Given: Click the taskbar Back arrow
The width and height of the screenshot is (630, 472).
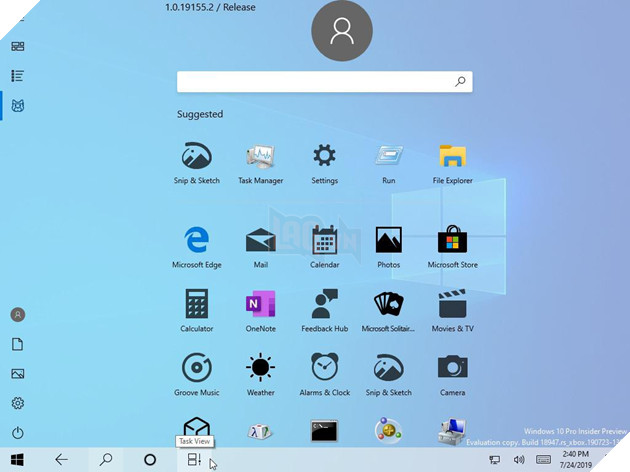Looking at the screenshot, I should coord(61,460).
